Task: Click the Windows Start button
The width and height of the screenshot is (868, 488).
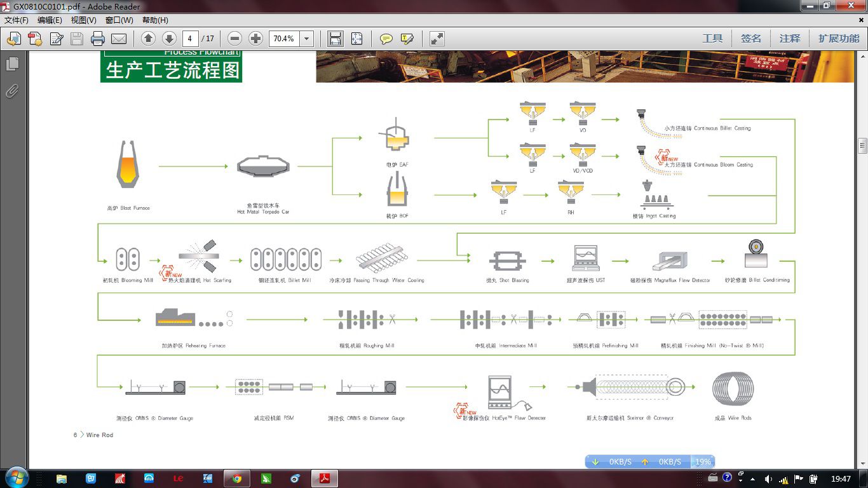Action: (x=16, y=478)
